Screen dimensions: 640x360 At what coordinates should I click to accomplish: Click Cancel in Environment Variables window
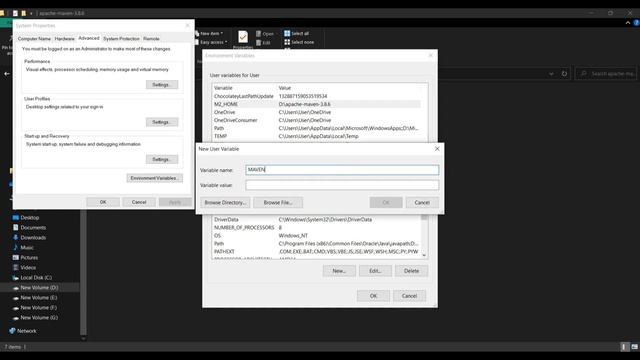[x=409, y=296]
